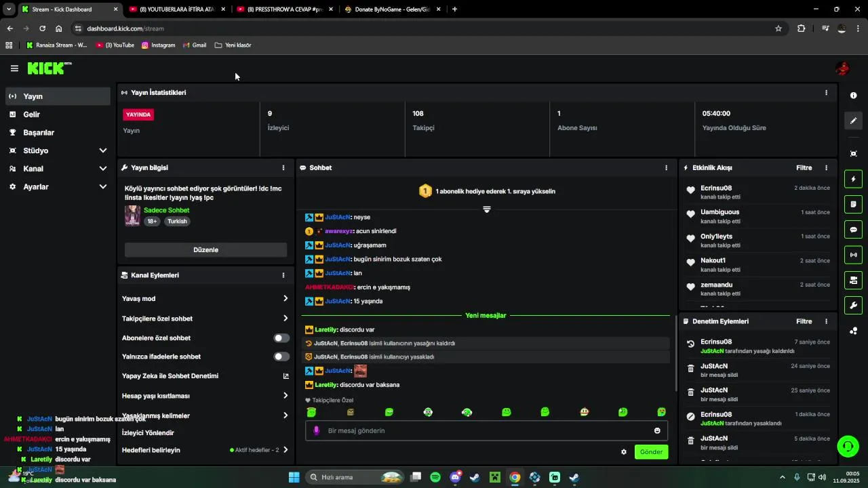Click the info icon in right sidebar
This screenshot has height=488, width=868.
(853, 96)
